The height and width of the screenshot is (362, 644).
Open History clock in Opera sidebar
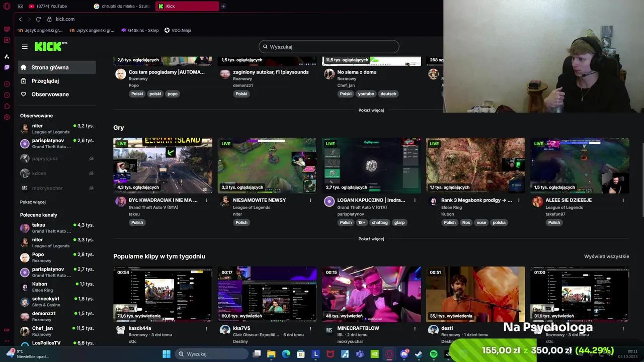click(x=7, y=95)
